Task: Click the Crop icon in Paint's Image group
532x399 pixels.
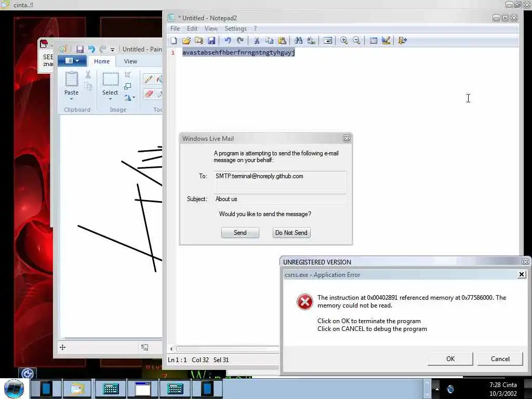Action: click(x=128, y=75)
